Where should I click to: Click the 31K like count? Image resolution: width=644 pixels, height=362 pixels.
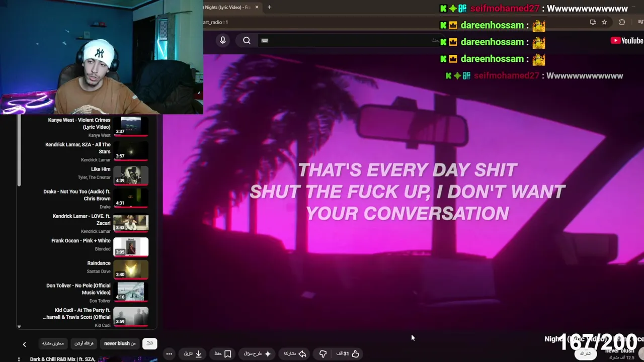343,353
